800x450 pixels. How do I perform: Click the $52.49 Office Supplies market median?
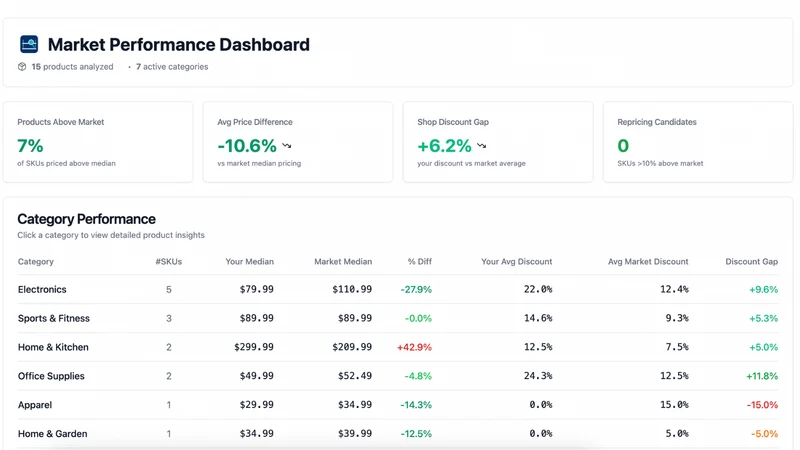[x=355, y=376]
